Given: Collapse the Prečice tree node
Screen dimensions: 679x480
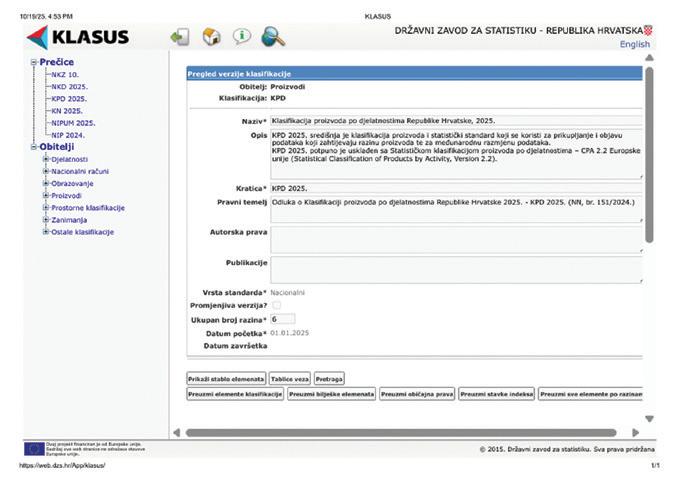Looking at the screenshot, I should click(34, 62).
